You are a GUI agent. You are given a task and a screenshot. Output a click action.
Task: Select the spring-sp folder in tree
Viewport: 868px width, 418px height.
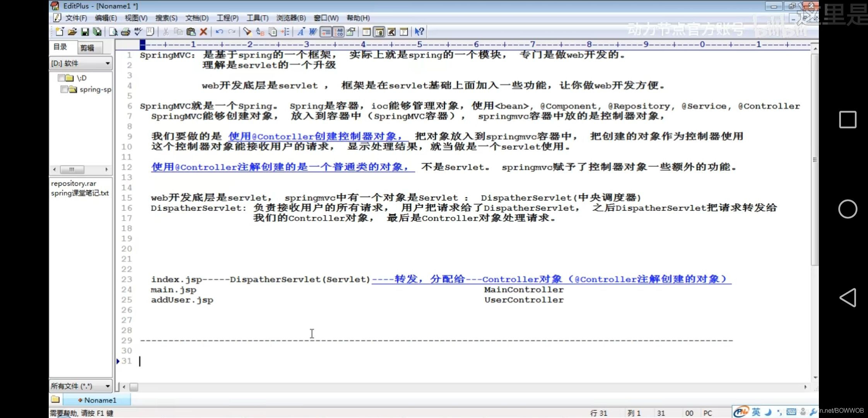point(95,89)
